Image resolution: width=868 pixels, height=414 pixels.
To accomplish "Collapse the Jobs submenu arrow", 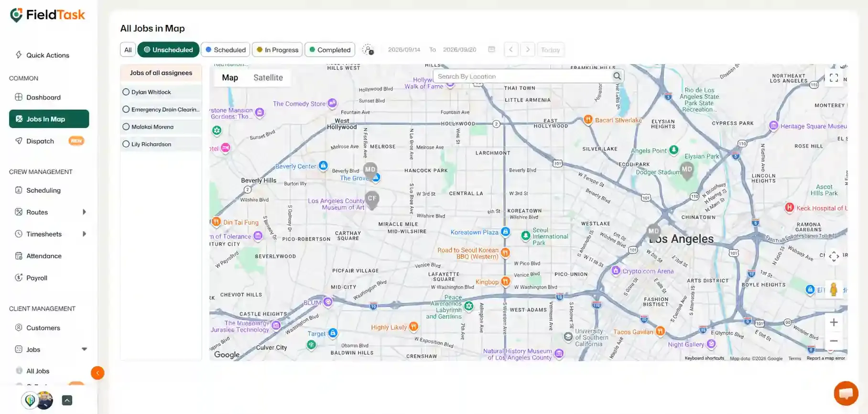I will [x=84, y=349].
